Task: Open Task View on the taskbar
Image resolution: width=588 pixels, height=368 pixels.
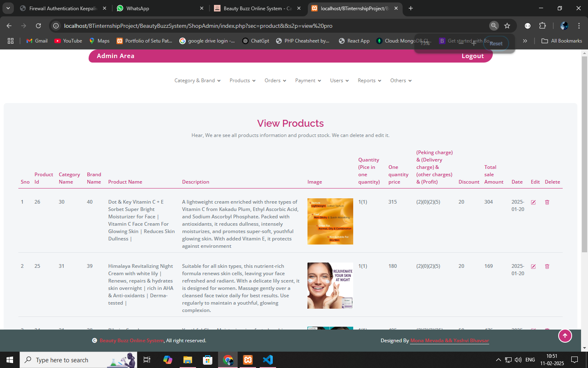Action: tap(147, 360)
